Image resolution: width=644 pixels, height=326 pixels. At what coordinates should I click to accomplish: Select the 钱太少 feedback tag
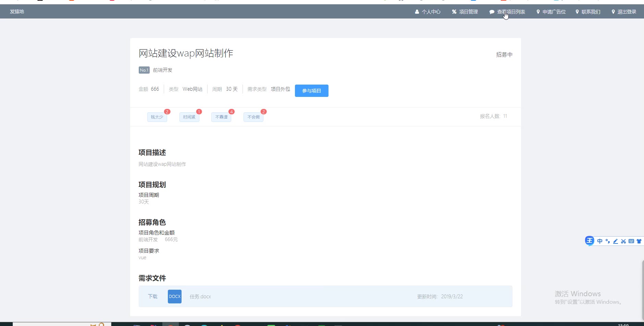pos(157,117)
